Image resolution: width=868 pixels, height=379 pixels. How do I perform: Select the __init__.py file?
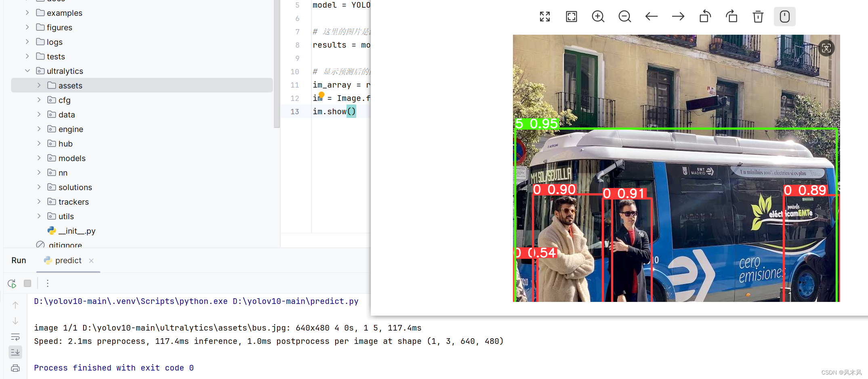point(77,230)
